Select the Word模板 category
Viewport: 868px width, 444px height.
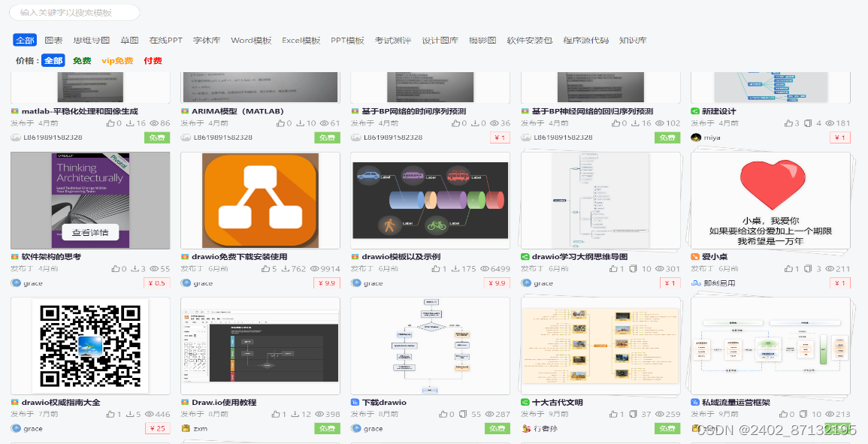(x=251, y=41)
